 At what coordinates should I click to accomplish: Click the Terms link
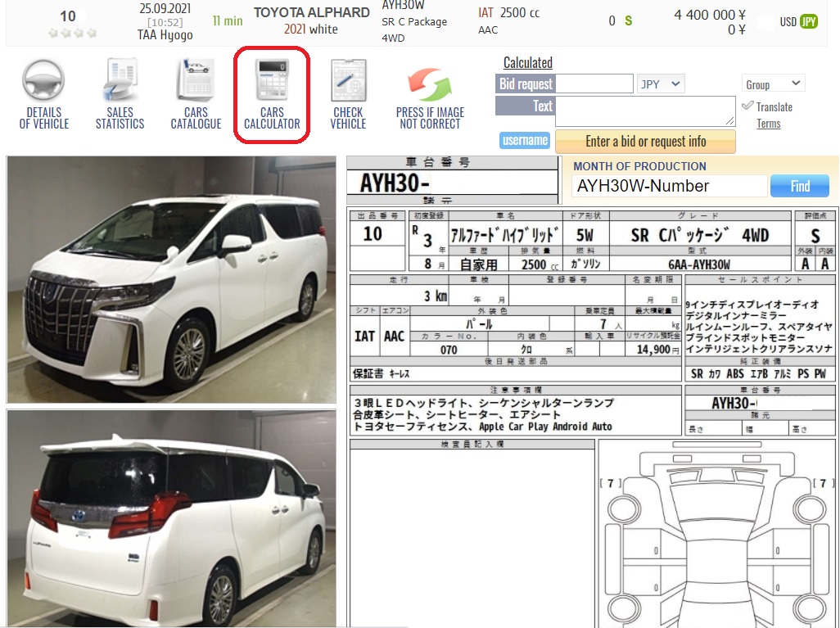click(x=768, y=124)
